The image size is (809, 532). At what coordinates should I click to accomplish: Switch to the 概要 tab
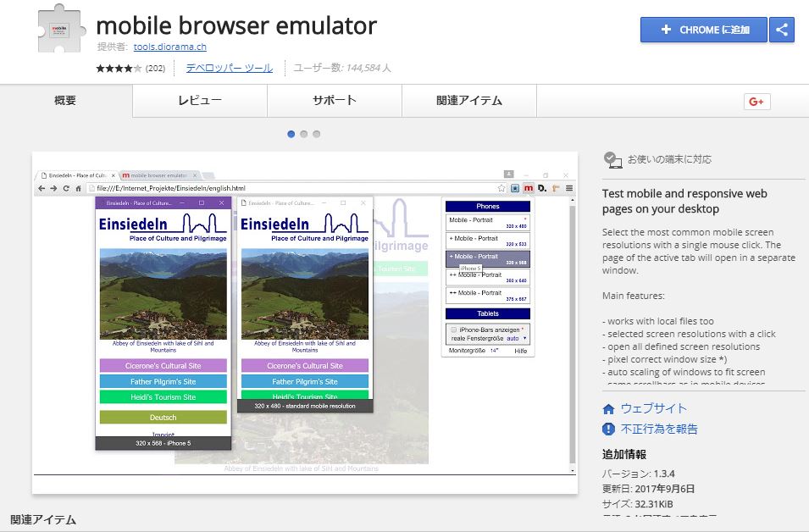65,100
